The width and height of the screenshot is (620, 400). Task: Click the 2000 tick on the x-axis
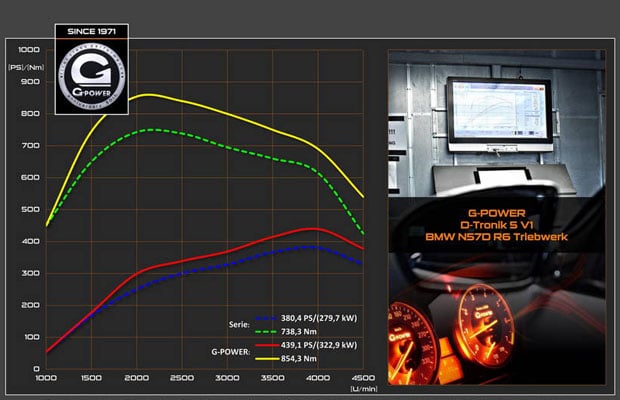[136, 377]
